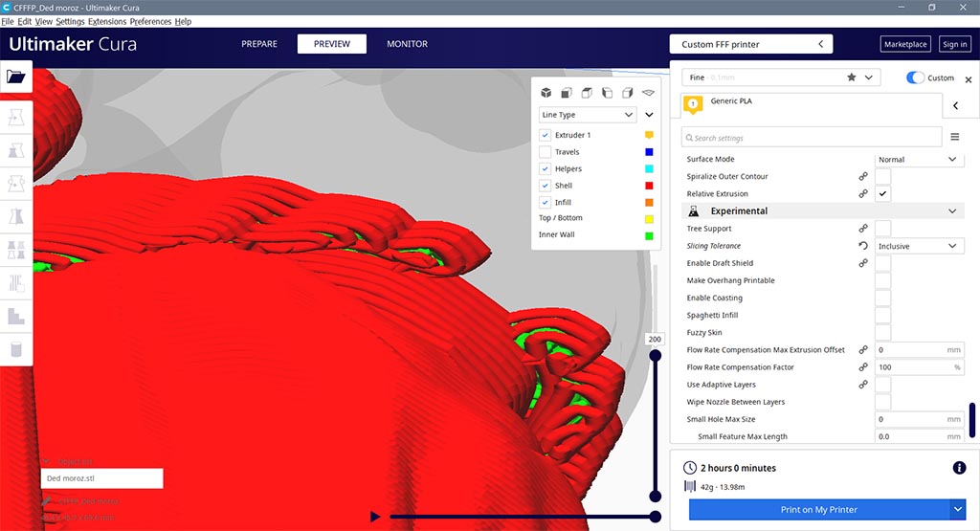Enable the Travels checkbox

coord(545,152)
